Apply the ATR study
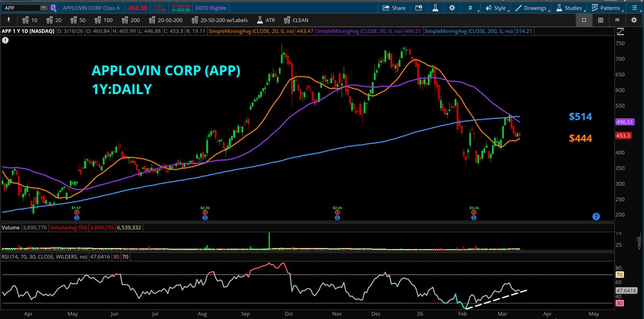The height and width of the screenshot is (319, 644). pos(266,20)
